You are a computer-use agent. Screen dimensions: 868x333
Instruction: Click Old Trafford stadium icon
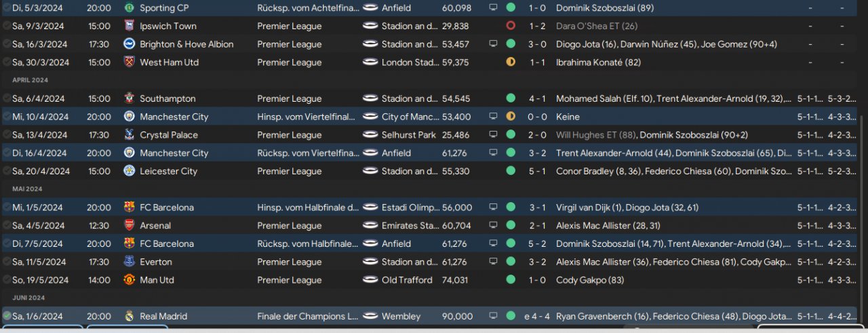pos(371,280)
